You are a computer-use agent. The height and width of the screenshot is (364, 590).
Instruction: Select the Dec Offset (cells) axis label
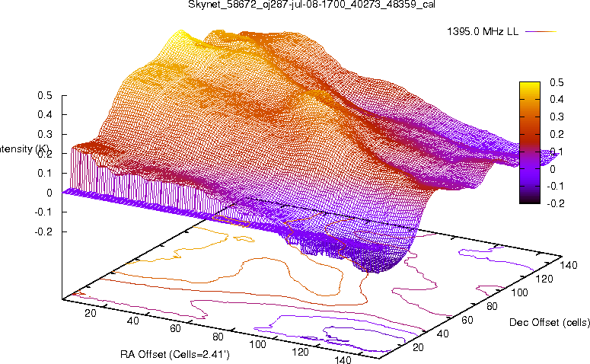550,322
